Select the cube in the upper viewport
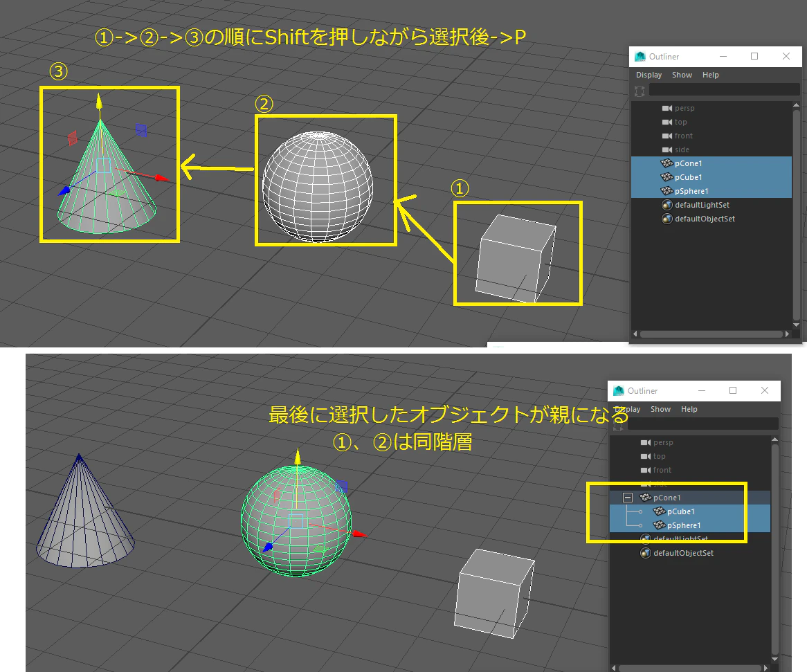 click(x=516, y=259)
